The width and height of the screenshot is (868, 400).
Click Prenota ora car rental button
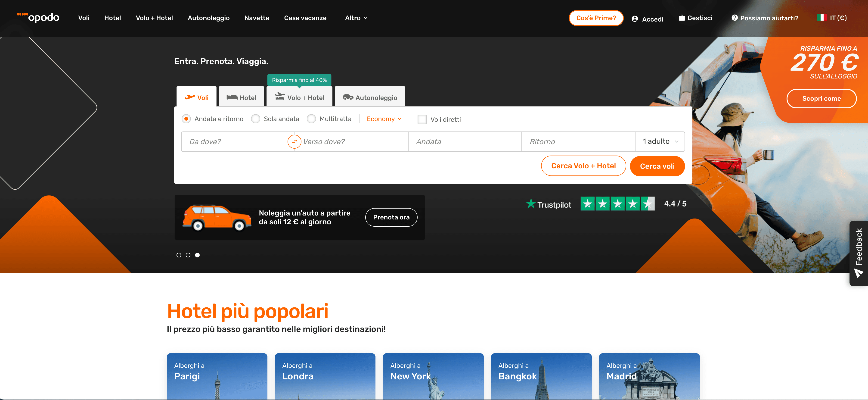point(391,217)
